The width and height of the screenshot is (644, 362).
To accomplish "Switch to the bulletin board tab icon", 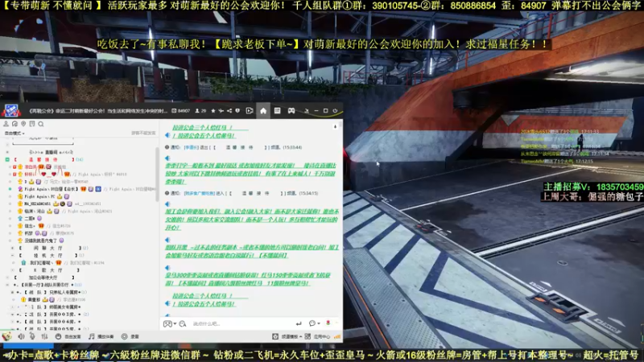I will (277, 111).
